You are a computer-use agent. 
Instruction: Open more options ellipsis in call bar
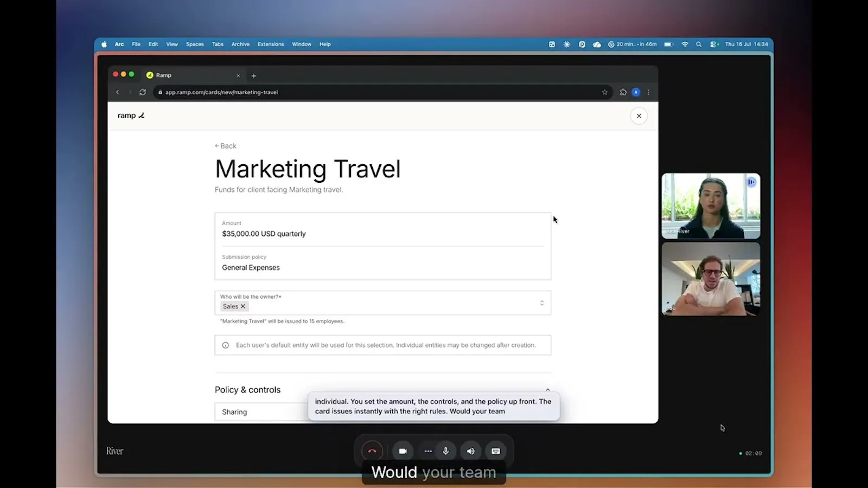coord(428,451)
